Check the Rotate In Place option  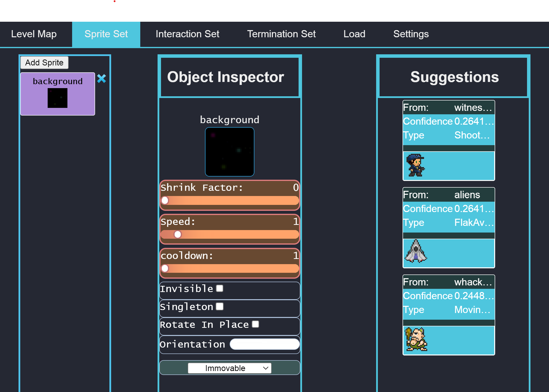point(255,324)
